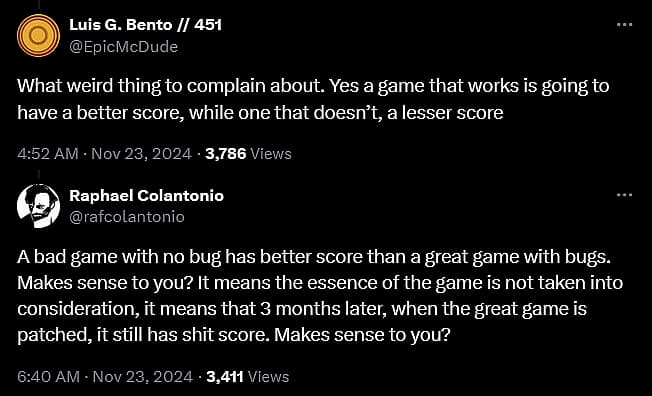Open the 4:52 AM timestamp link
The width and height of the screenshot is (652, 396).
click(48, 154)
